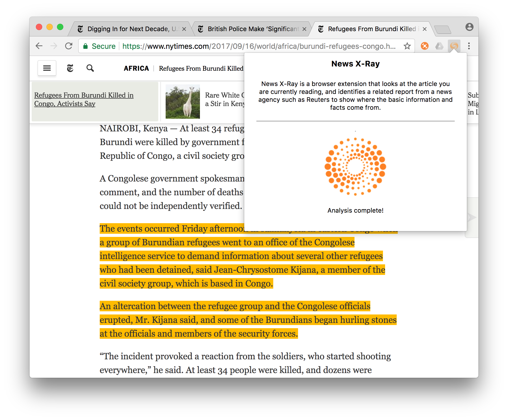Open the AFRICA section link
Viewport: 508px width, 420px height.
136,68
